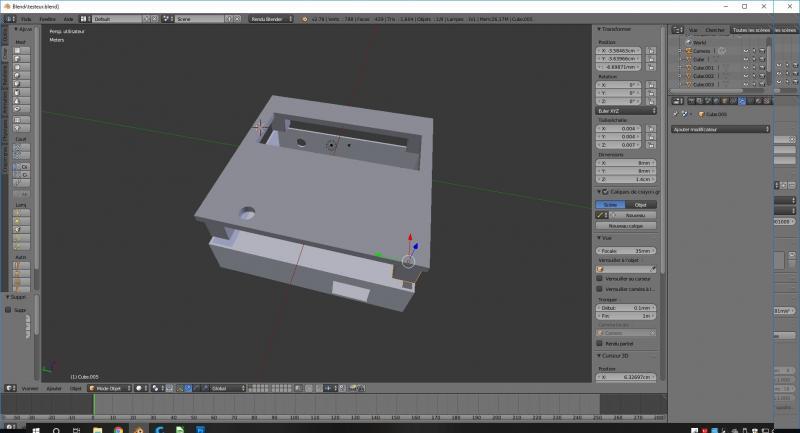Enable 'Verrouiller au curseur' checkbox
Image resolution: width=800 pixels, height=433 pixels.
[600, 279]
